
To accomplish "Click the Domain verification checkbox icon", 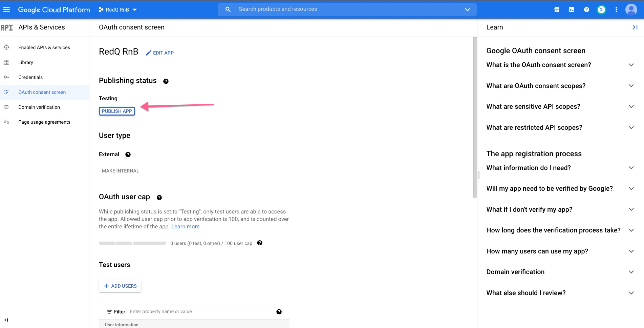I will (6, 107).
